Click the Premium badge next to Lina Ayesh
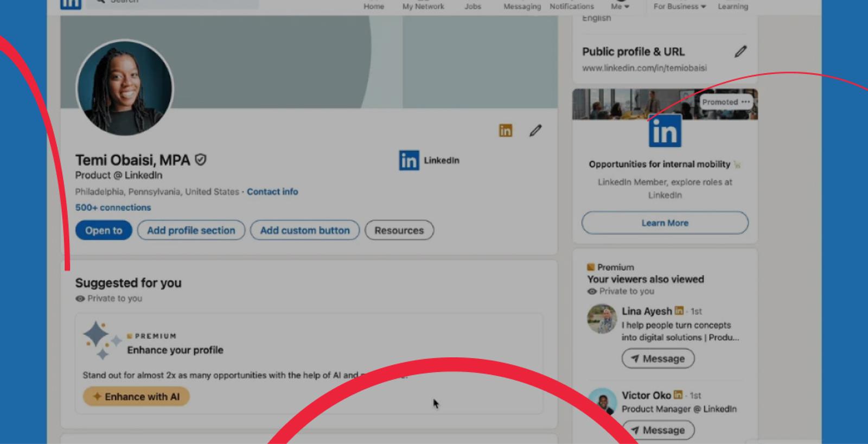 click(679, 311)
